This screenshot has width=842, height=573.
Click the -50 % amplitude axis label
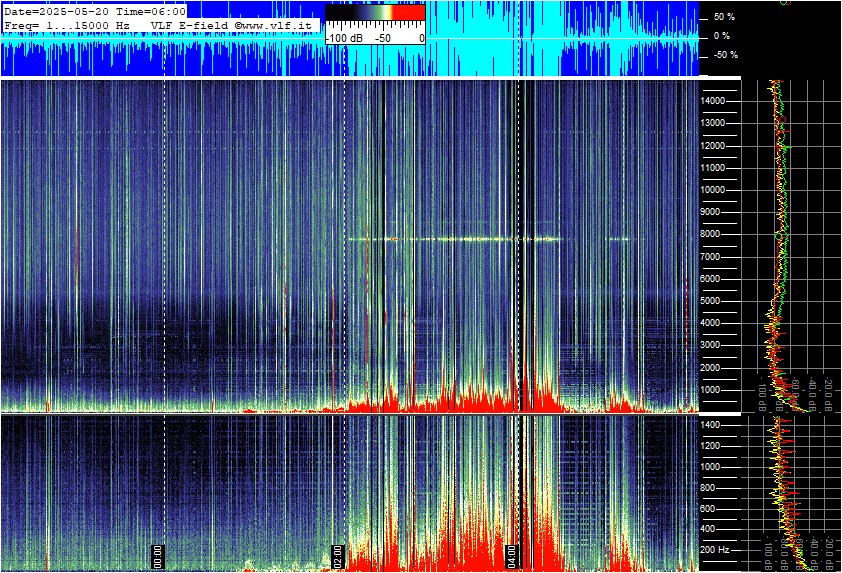tap(725, 55)
